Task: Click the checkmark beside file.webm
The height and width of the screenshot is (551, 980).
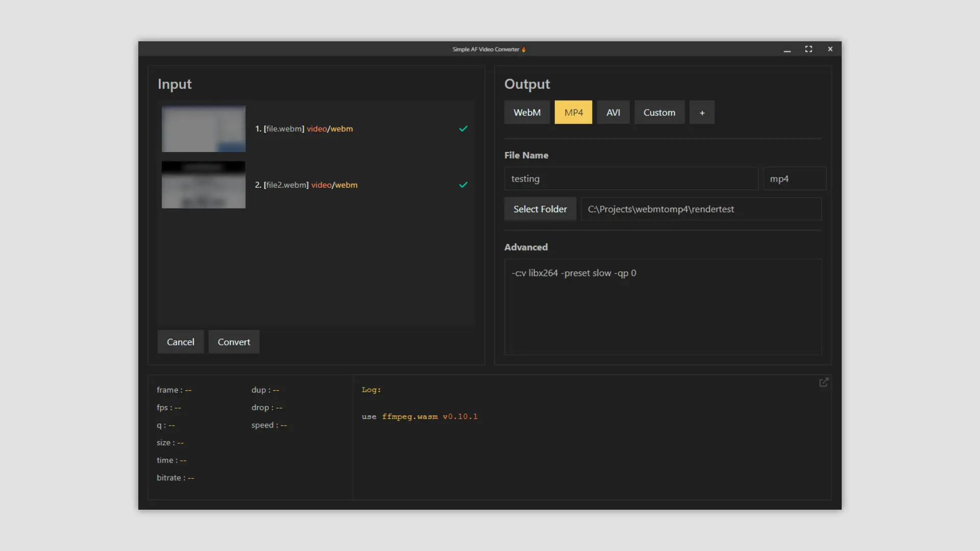Action: [463, 129]
